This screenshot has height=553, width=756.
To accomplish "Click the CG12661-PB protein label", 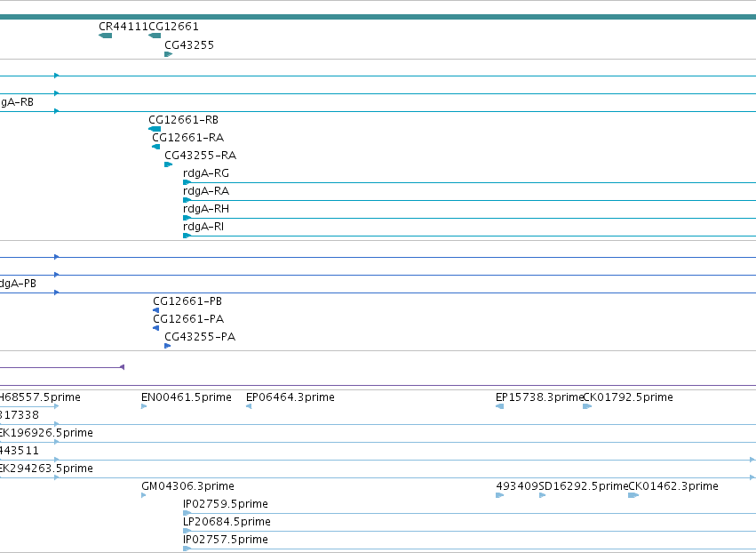I will tap(187, 301).
